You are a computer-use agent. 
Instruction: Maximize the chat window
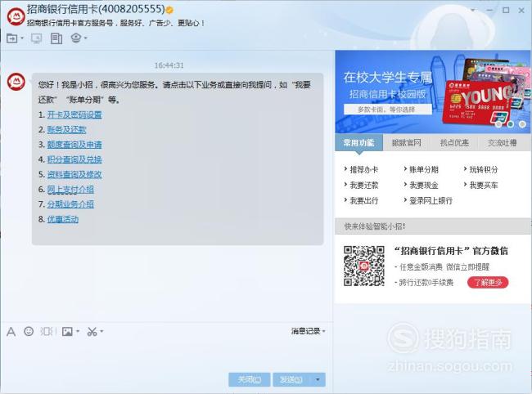tap(506, 10)
